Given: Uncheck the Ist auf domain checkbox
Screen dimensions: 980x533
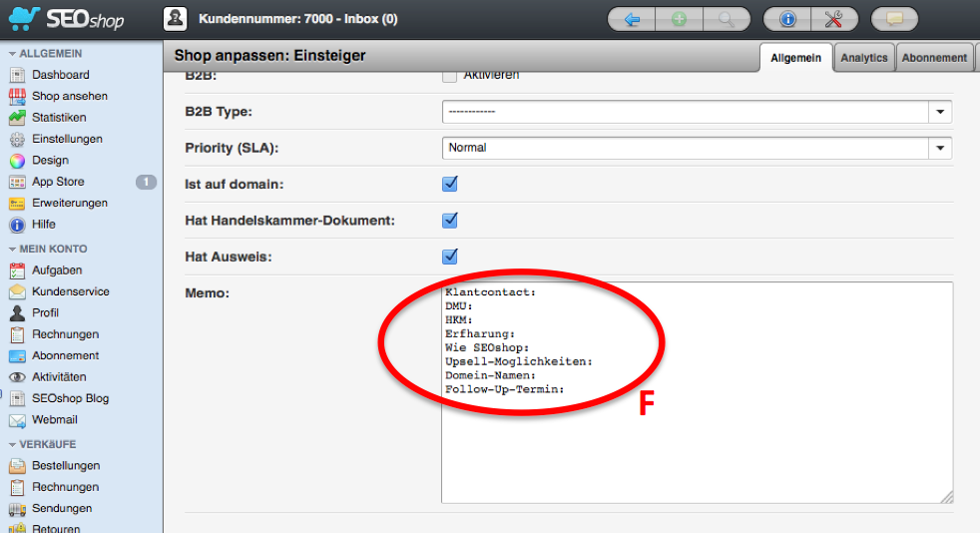Looking at the screenshot, I should point(450,184).
